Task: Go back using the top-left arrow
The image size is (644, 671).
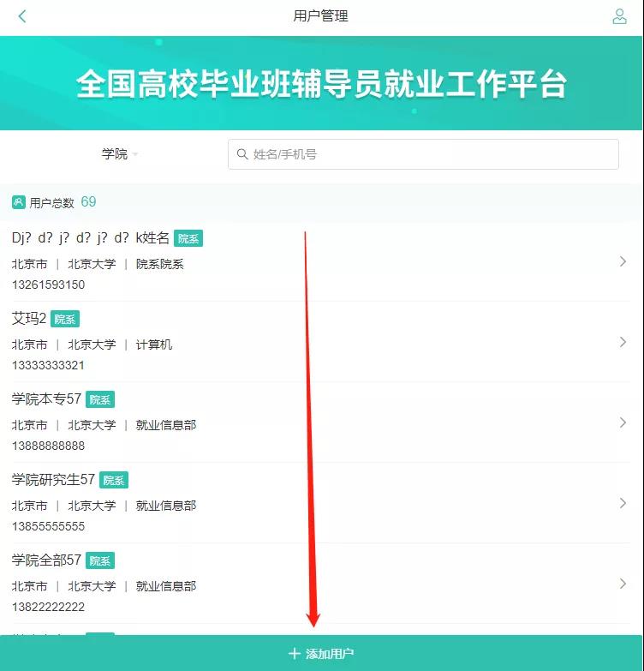Action: (22, 16)
